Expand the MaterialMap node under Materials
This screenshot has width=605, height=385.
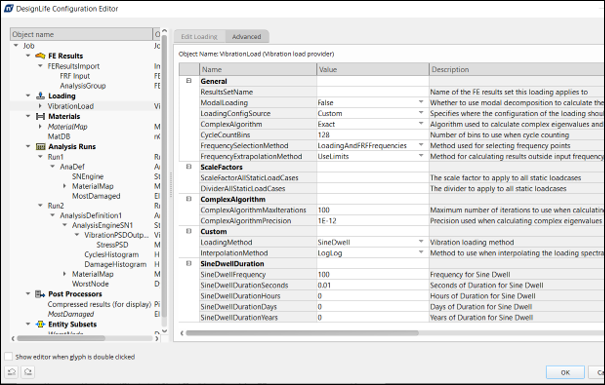click(x=40, y=127)
